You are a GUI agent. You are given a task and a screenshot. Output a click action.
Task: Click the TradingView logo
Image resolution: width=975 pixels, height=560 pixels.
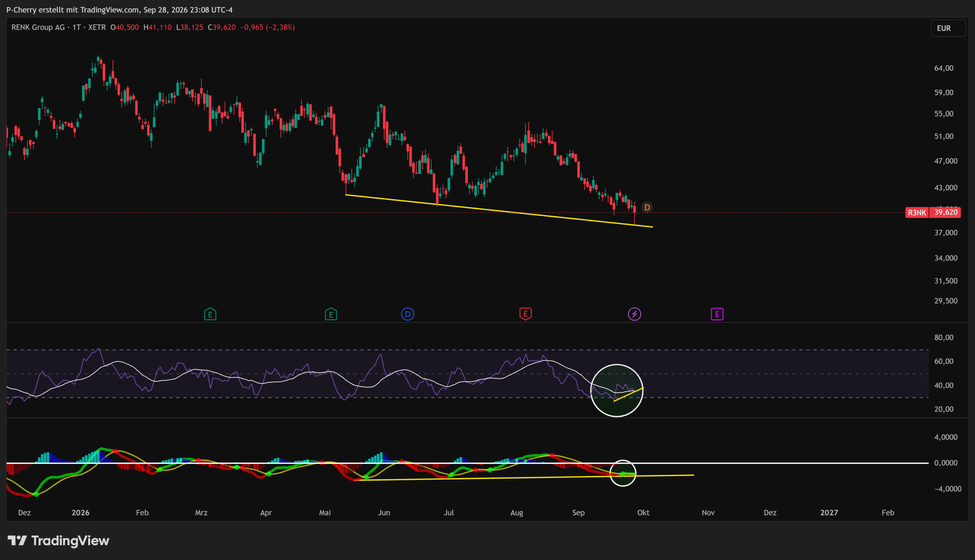pos(59,540)
